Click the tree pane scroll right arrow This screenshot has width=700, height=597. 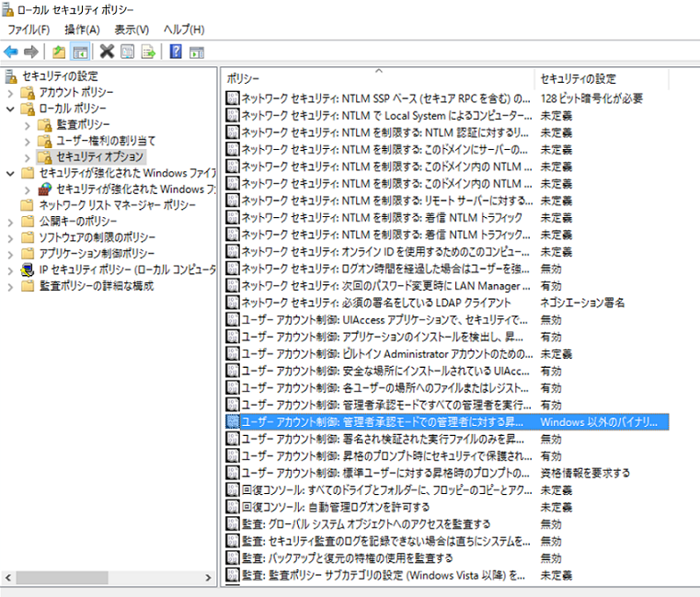click(208, 578)
